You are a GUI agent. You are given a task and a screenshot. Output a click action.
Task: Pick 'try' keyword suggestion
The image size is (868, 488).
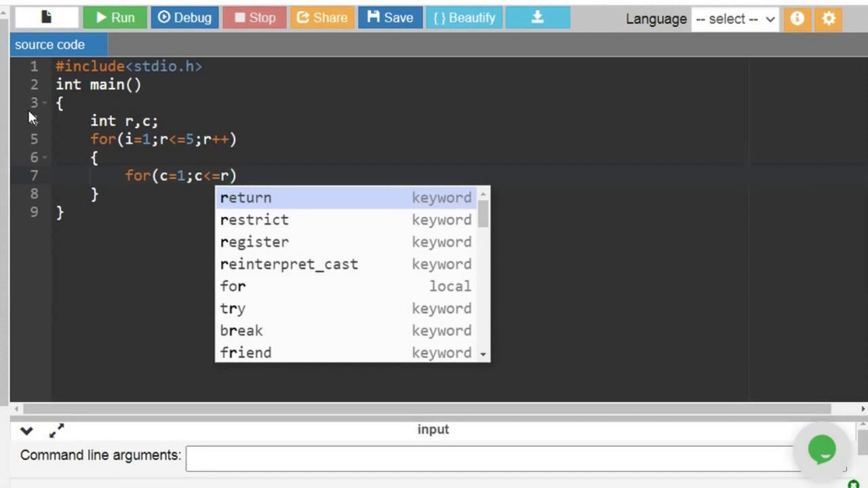(346, 308)
